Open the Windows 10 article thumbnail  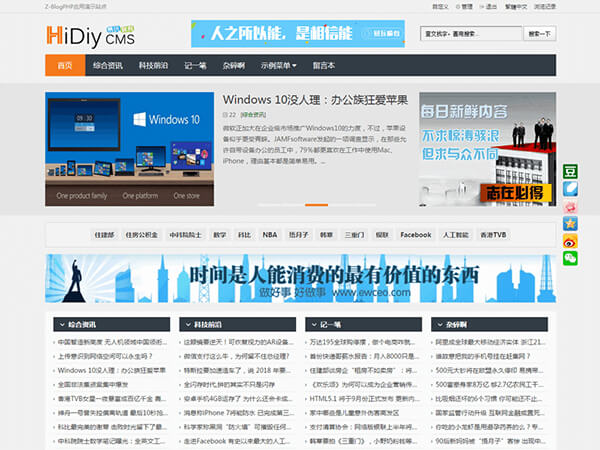[x=130, y=148]
